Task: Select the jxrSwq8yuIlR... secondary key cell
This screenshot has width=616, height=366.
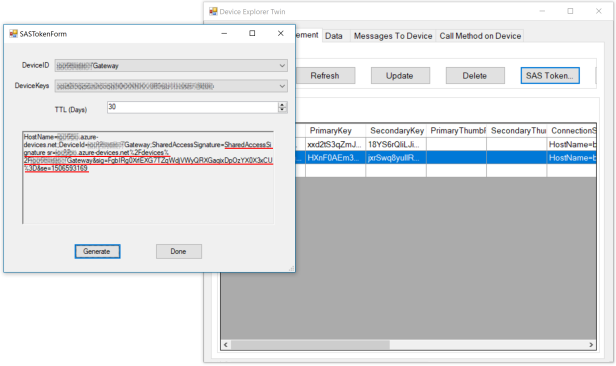Action: pos(396,158)
